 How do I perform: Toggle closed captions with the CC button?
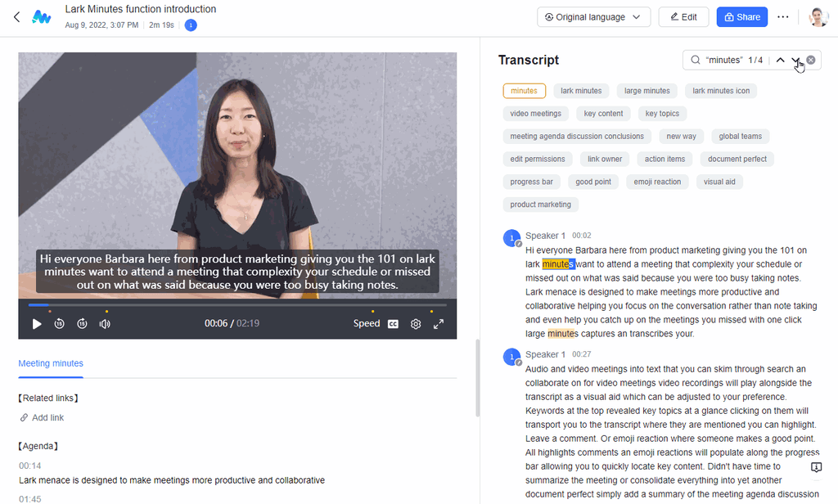pos(393,323)
